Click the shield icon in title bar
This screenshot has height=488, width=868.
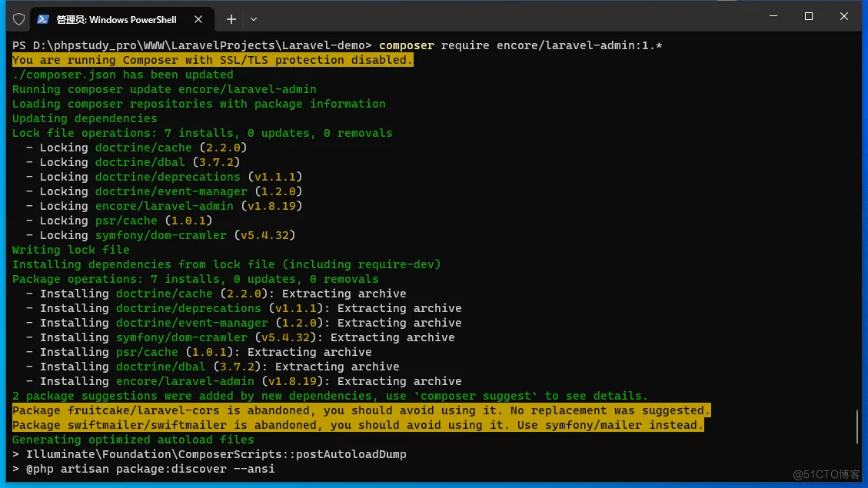[18, 19]
